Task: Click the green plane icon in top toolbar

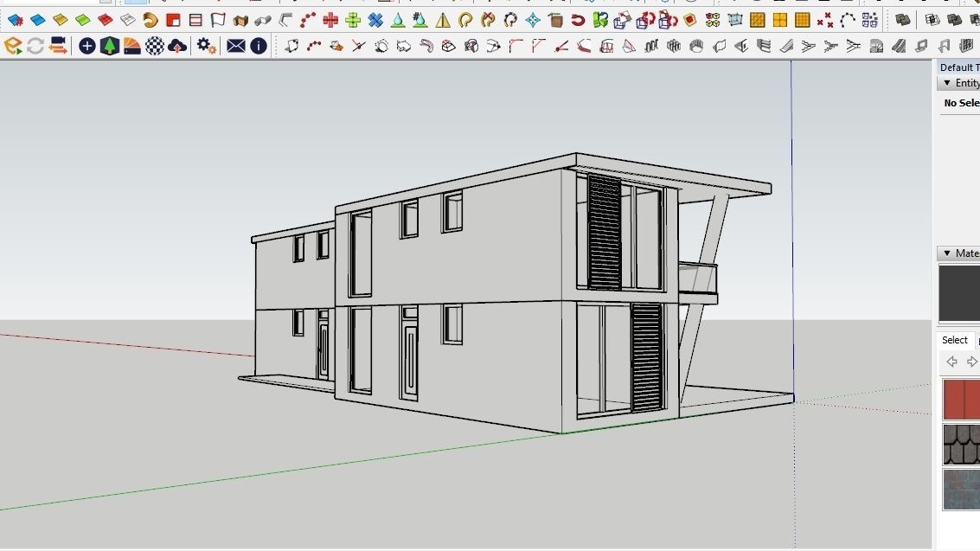Action: (x=83, y=20)
